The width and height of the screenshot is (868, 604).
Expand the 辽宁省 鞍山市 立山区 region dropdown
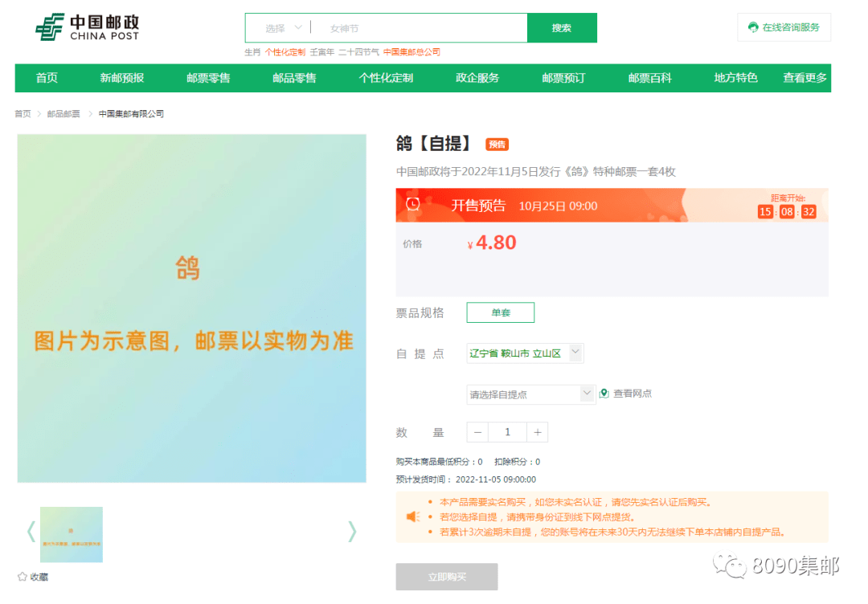coord(525,353)
